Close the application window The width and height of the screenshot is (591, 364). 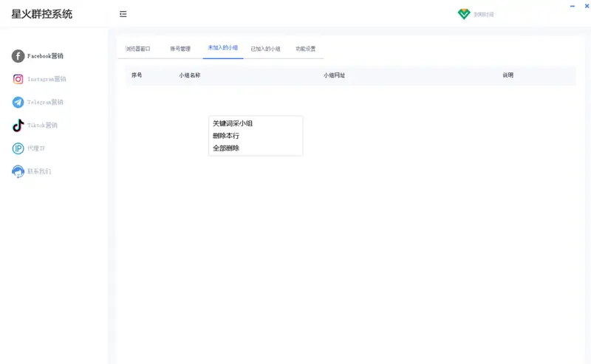click(587, 6)
